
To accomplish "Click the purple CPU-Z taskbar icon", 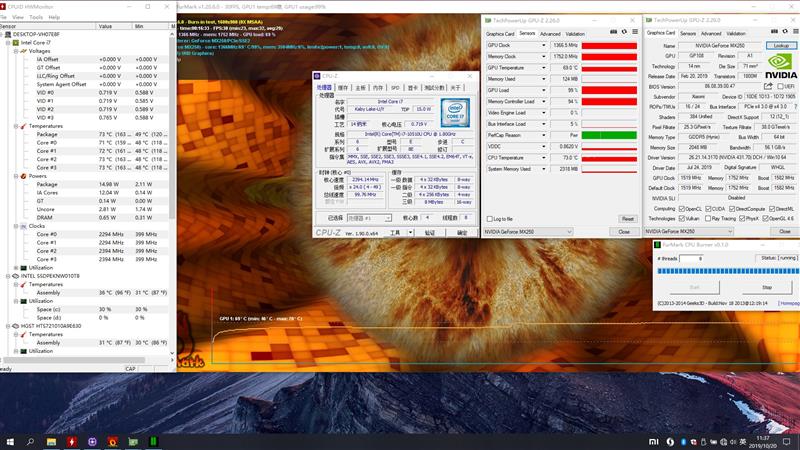I will pos(92,441).
